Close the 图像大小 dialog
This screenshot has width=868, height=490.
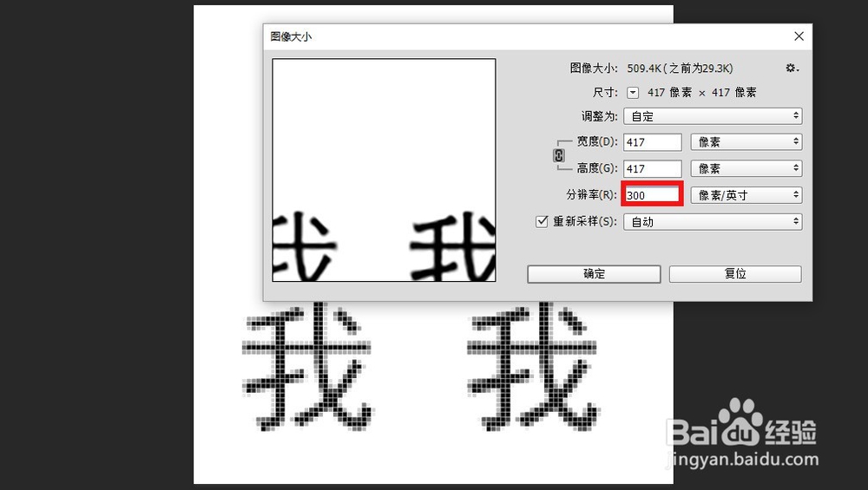click(799, 36)
